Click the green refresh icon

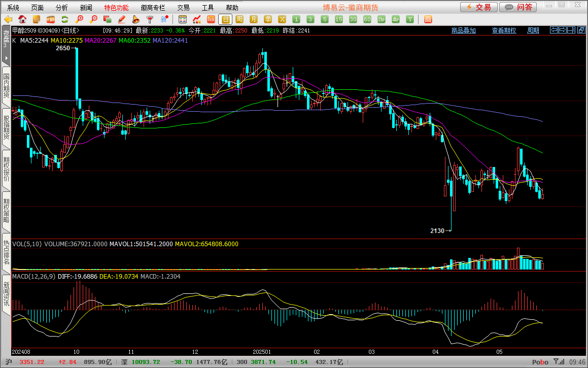click(x=65, y=19)
